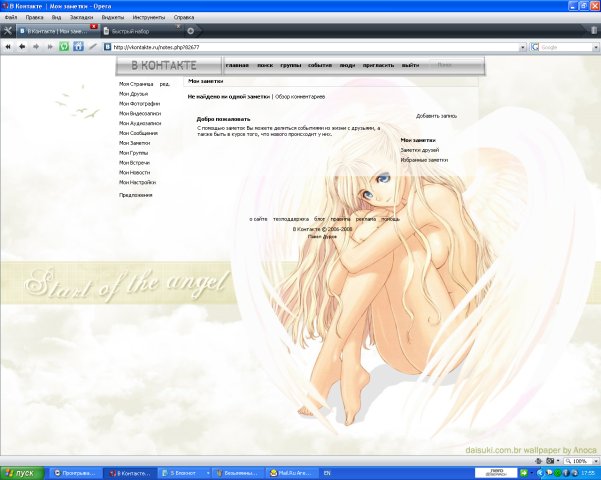Image resolution: width=601 pixels, height=480 pixels.
Task: Open Мои Друзья sidebar link
Action: coord(133,94)
